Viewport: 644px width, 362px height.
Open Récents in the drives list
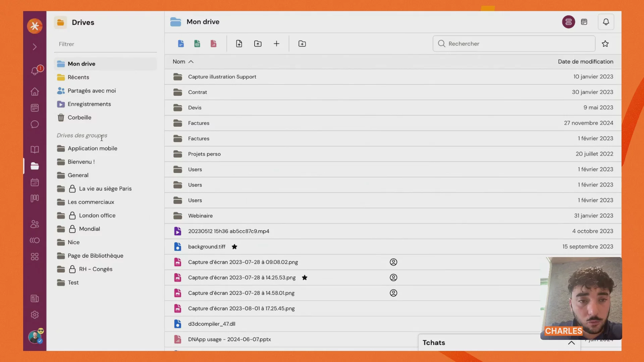105,77
